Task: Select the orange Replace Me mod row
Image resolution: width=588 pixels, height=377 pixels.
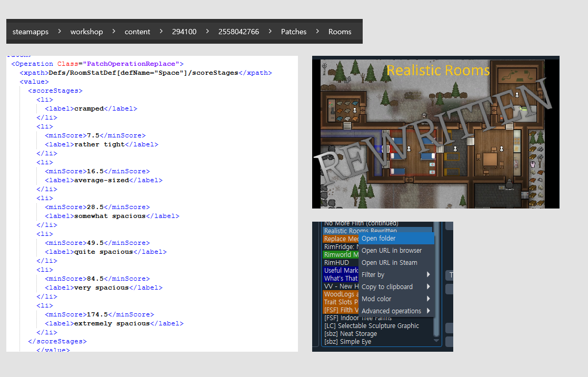Action: tap(341, 239)
